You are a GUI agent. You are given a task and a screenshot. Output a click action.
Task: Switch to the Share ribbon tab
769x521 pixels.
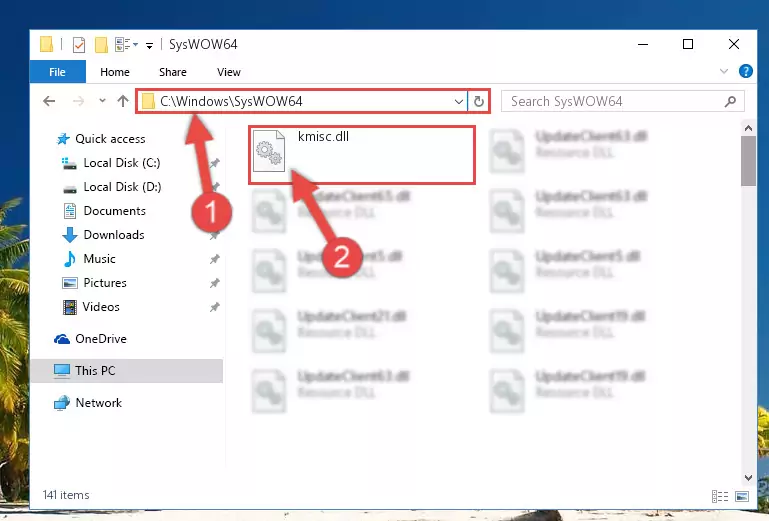click(x=173, y=72)
